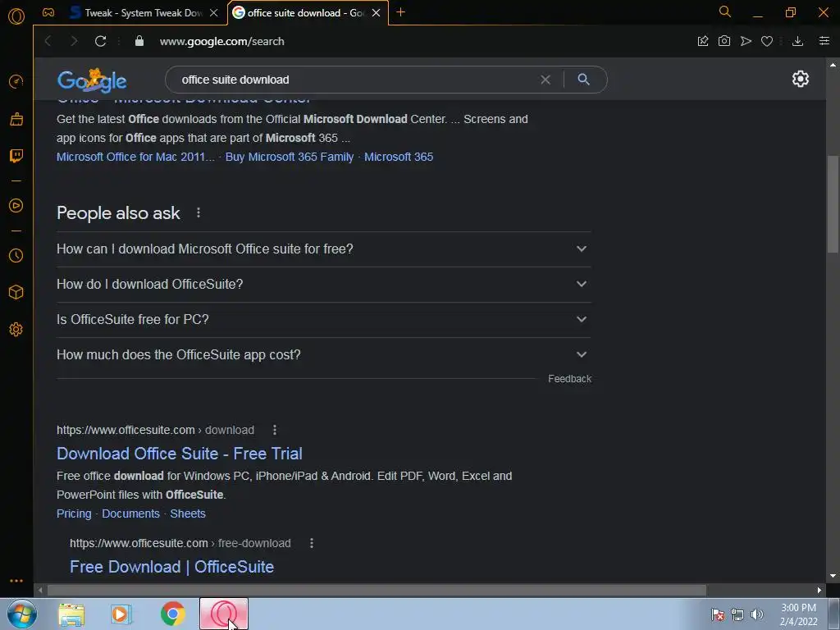The height and width of the screenshot is (630, 840).
Task: Open Settings gear in Opera sidebar
Action: coord(16,330)
